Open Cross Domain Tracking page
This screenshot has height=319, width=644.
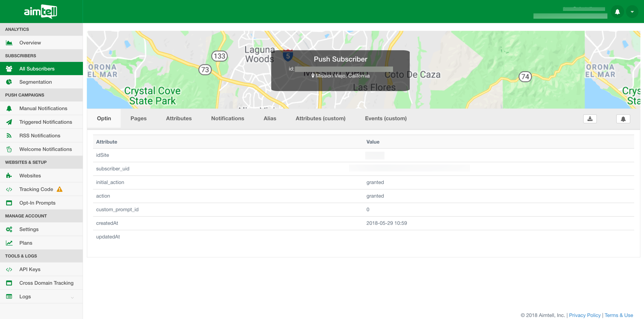tap(46, 283)
